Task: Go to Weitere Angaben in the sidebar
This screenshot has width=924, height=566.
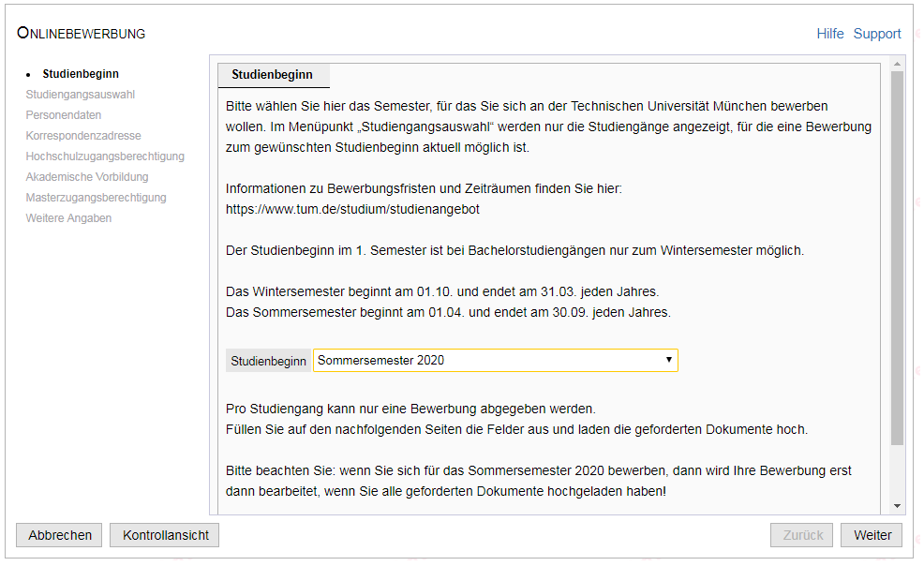Action: 68,218
